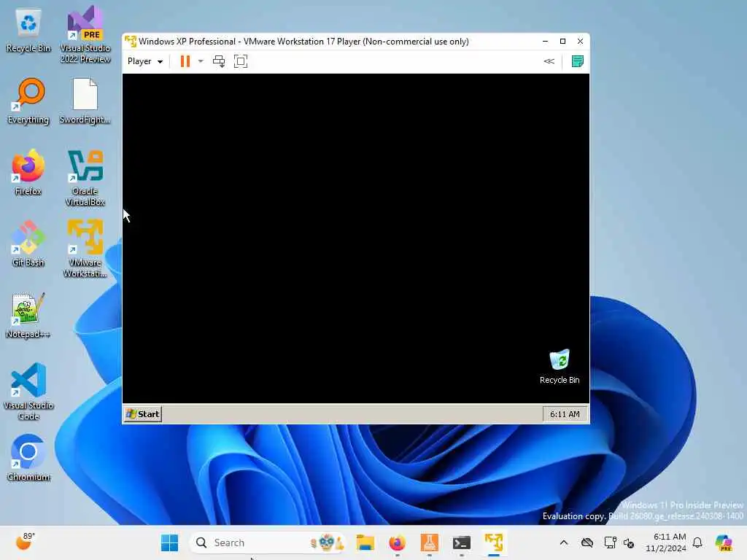
Task: Click the muted volume tray icon
Action: [628, 542]
